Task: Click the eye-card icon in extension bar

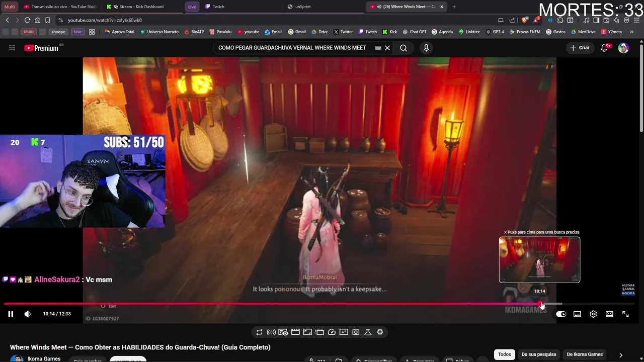Action: 283,332
